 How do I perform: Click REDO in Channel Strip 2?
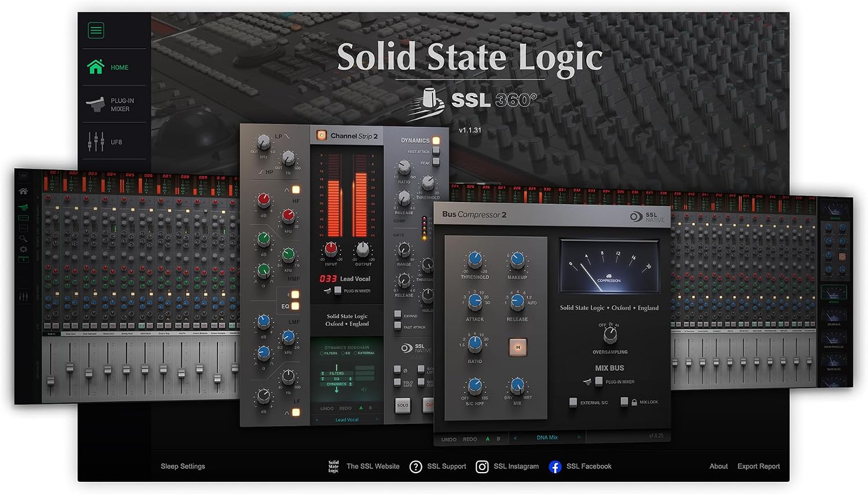click(x=345, y=408)
